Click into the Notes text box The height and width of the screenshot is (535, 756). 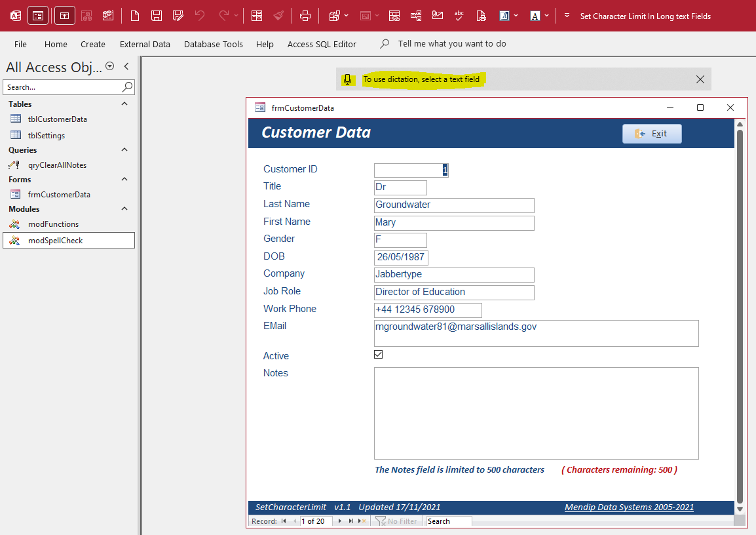536,414
